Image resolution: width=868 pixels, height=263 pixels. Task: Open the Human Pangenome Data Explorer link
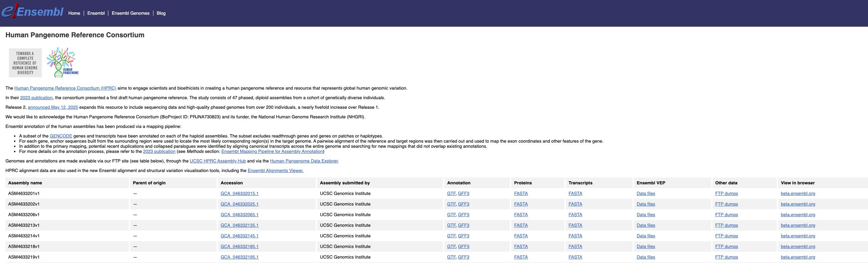(304, 161)
